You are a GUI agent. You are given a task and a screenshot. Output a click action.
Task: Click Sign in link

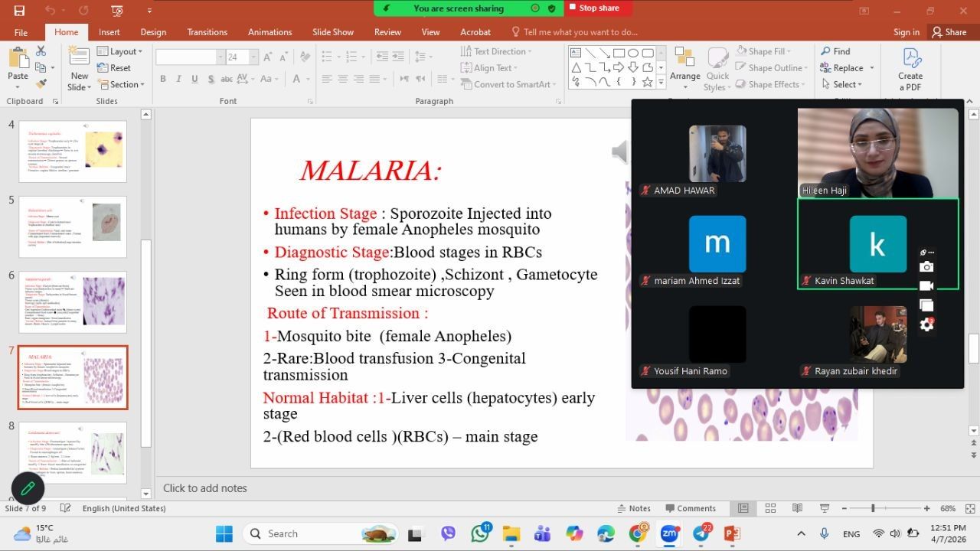906,32
